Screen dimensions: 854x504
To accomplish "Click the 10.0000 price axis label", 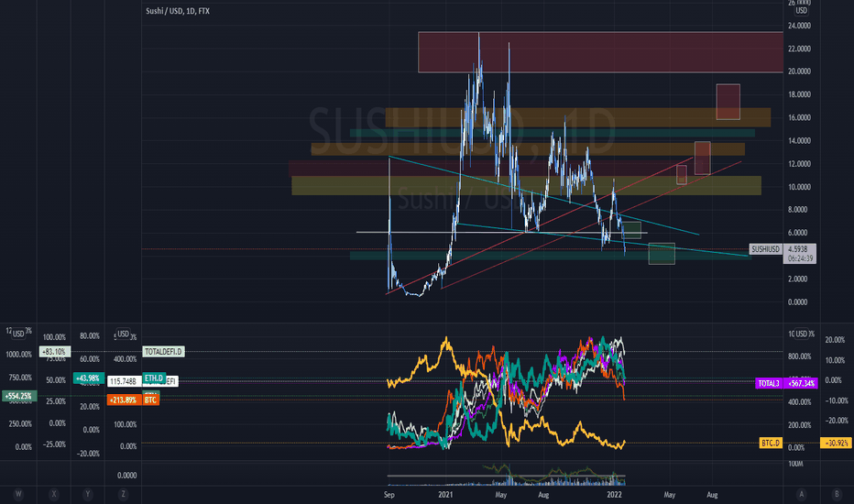I will click(x=799, y=187).
